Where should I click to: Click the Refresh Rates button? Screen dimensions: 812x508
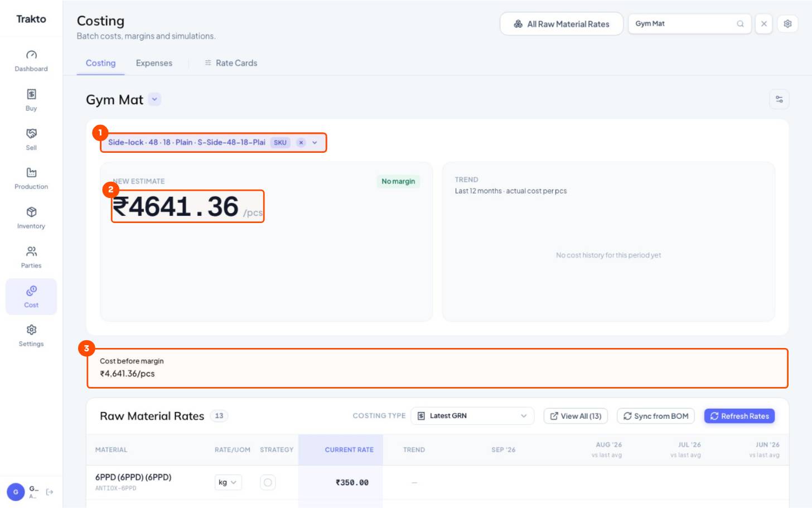coord(739,416)
